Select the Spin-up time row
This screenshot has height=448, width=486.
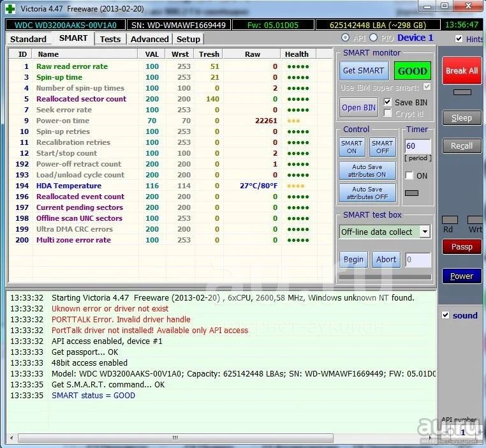tap(170, 77)
